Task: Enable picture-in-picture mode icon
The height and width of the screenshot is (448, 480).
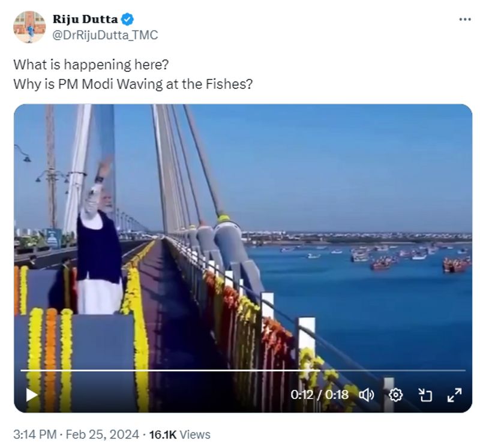Action: coord(425,395)
